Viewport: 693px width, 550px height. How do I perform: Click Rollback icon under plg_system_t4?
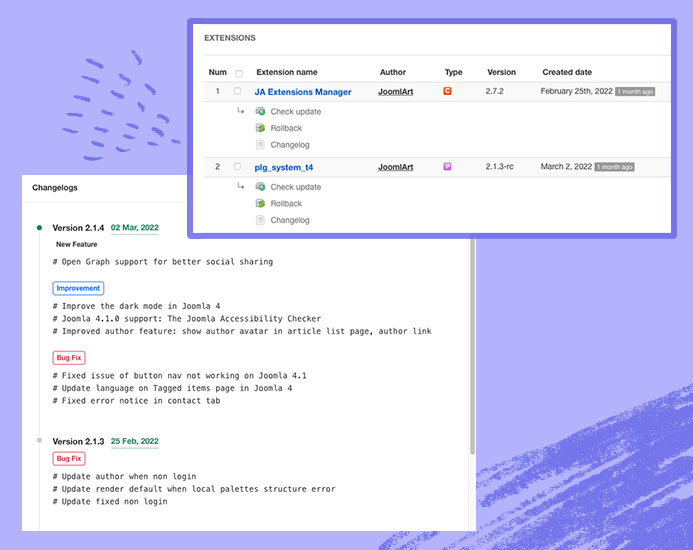tap(260, 203)
